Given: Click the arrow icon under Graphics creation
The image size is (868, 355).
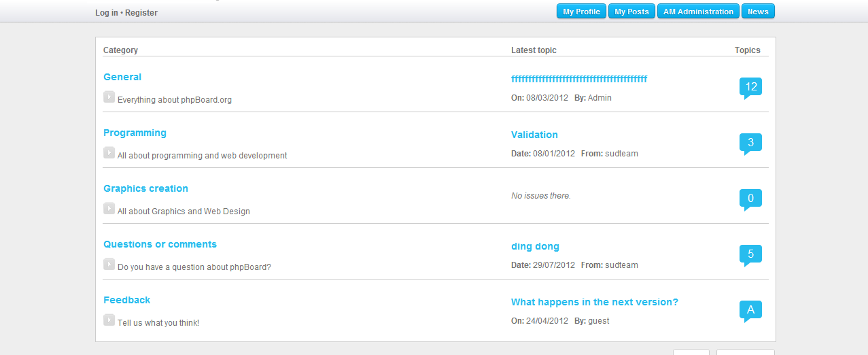Looking at the screenshot, I should [109, 209].
